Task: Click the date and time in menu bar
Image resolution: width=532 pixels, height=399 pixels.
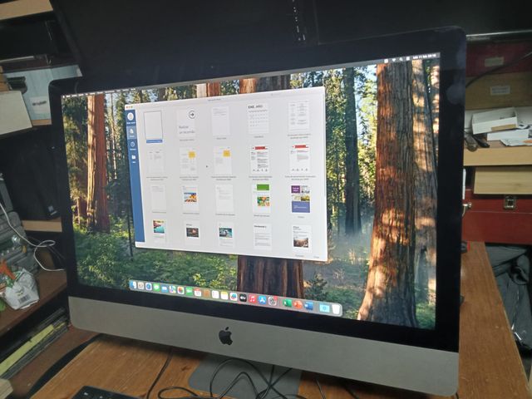Action: [x=424, y=57]
